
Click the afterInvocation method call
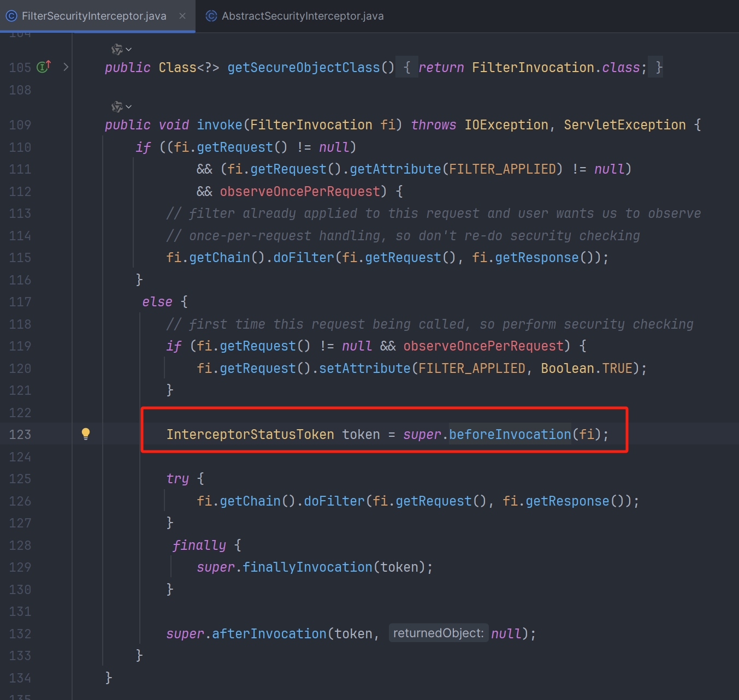269,634
